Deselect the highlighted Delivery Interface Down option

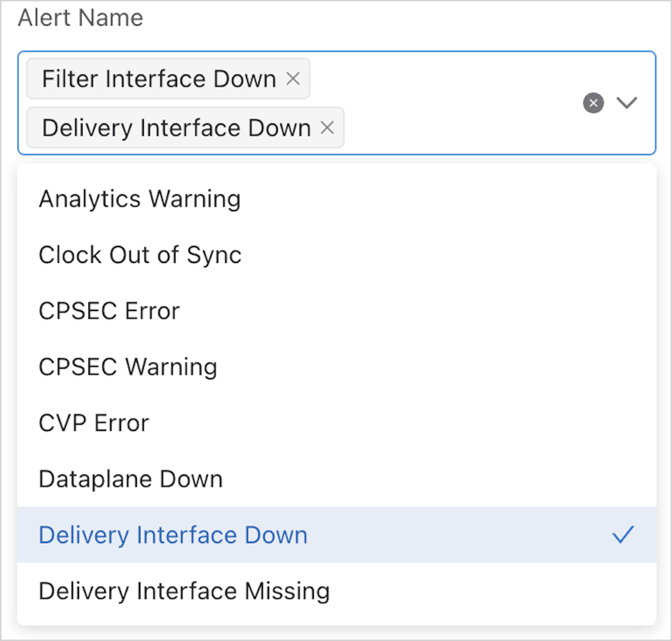[x=173, y=535]
